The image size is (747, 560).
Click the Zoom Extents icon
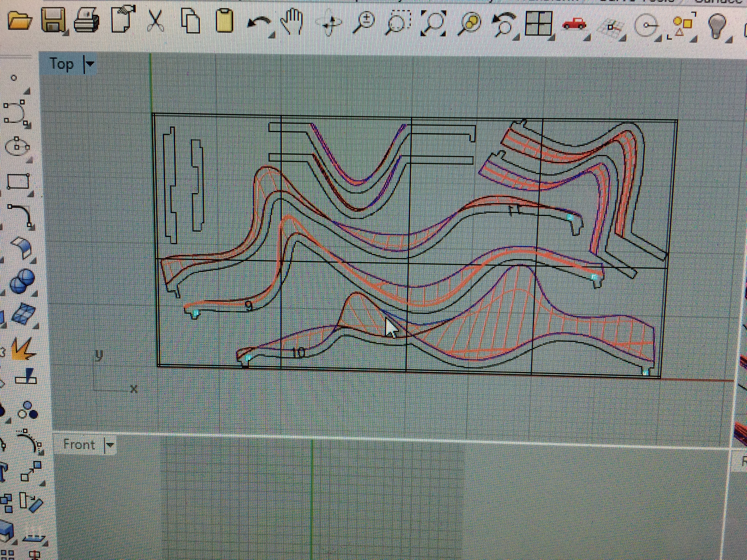click(x=433, y=23)
